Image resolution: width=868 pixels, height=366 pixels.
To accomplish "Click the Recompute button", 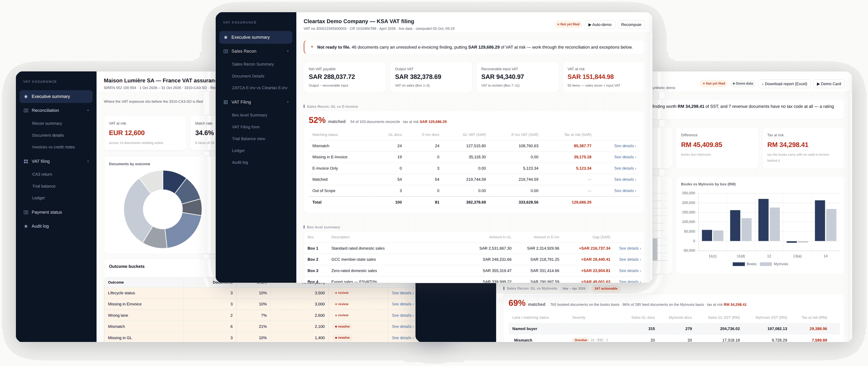I will tap(631, 25).
